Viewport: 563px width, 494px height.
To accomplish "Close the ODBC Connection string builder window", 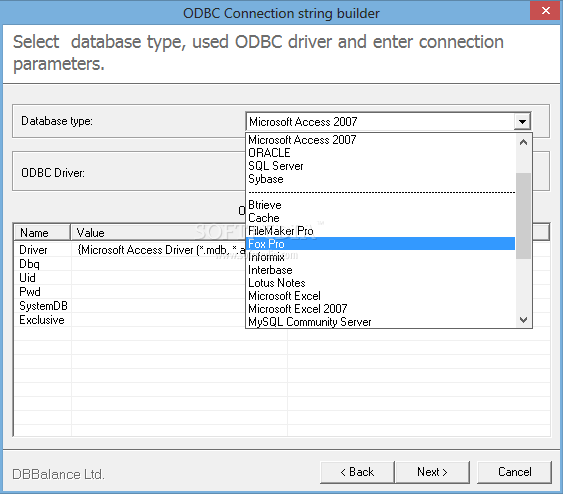I will click(x=546, y=11).
